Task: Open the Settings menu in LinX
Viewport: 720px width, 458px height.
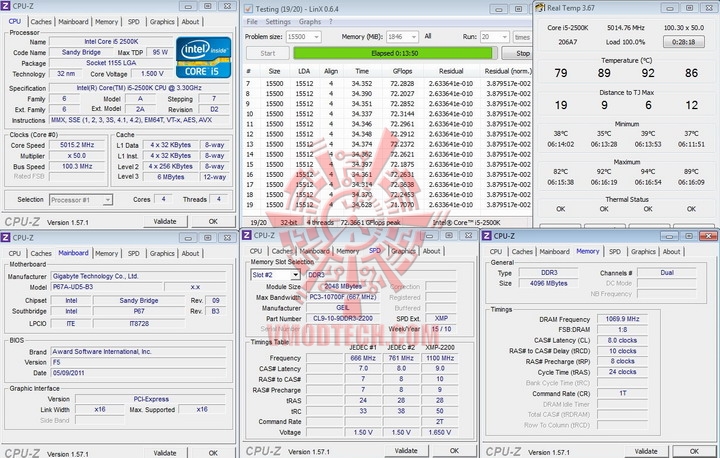Action: [278, 22]
